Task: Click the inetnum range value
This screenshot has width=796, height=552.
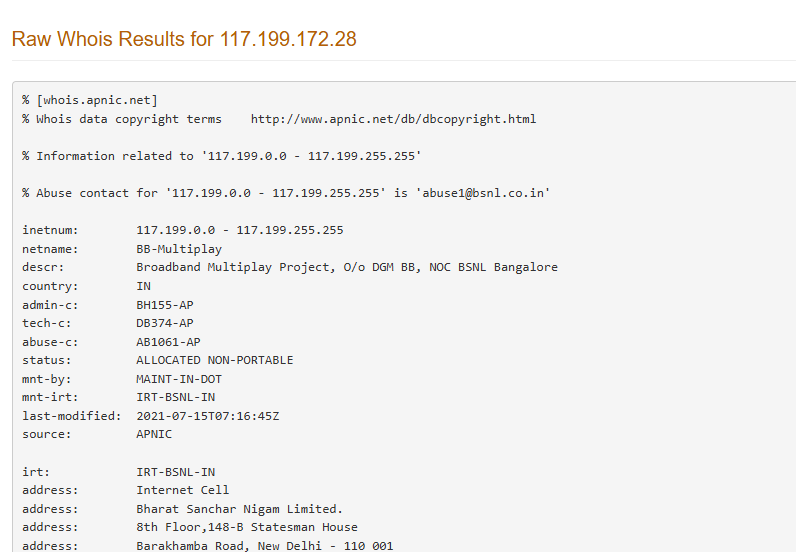Action: click(240, 230)
